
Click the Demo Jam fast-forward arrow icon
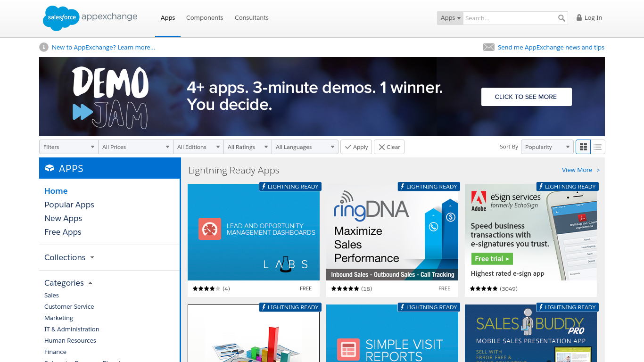tap(83, 112)
